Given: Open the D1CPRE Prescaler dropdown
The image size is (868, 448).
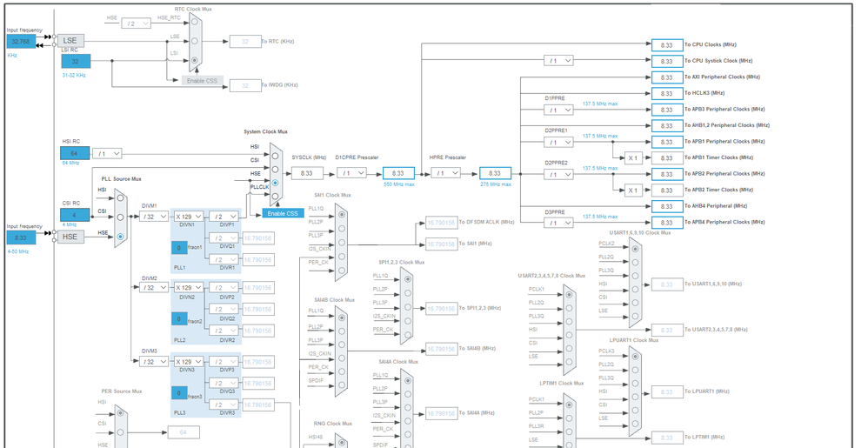Looking at the screenshot, I should tap(351, 173).
